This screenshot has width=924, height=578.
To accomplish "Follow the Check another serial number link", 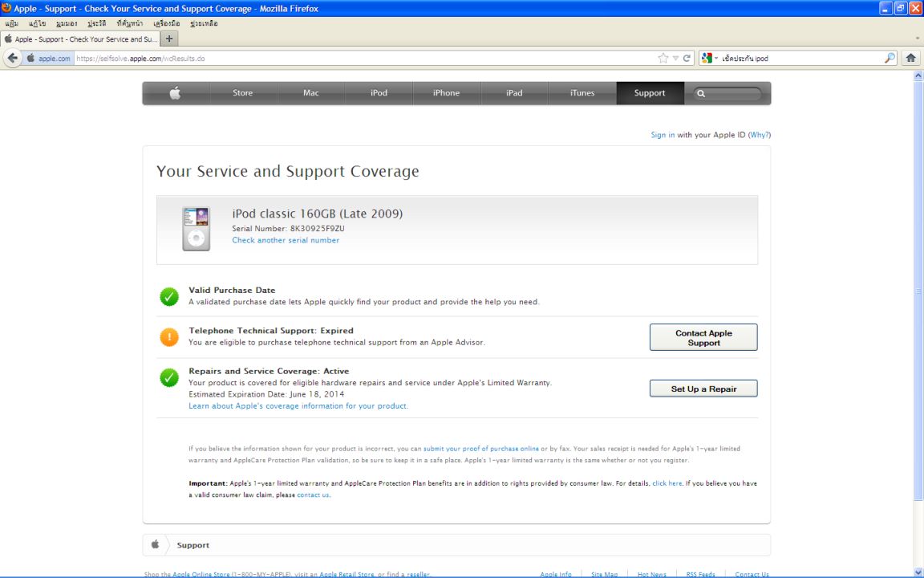I will [286, 240].
